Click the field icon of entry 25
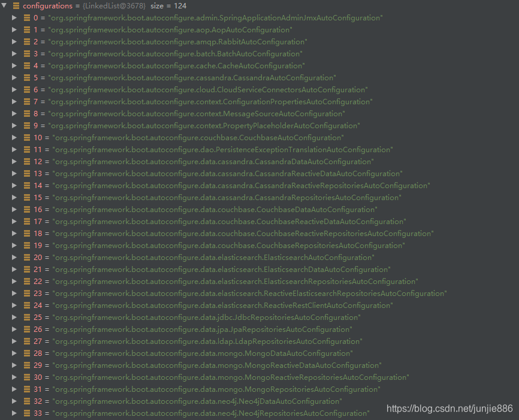519x420 pixels. (27, 318)
